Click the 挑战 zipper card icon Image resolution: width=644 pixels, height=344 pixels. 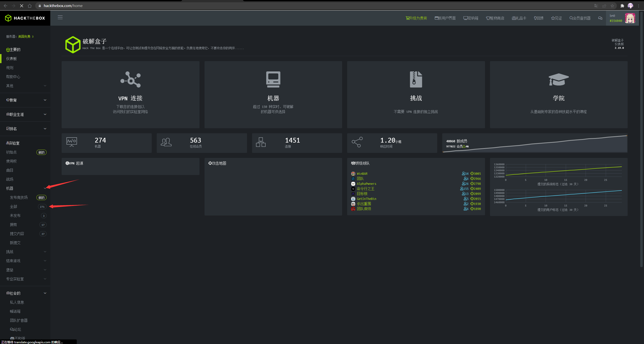(416, 80)
